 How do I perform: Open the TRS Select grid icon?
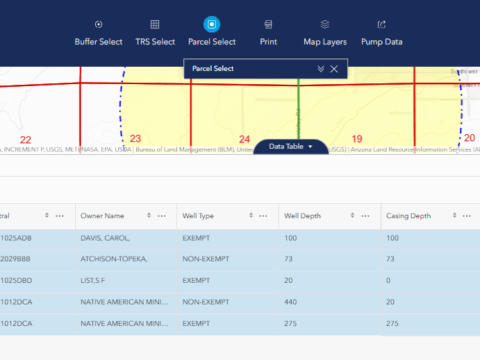coord(155,24)
